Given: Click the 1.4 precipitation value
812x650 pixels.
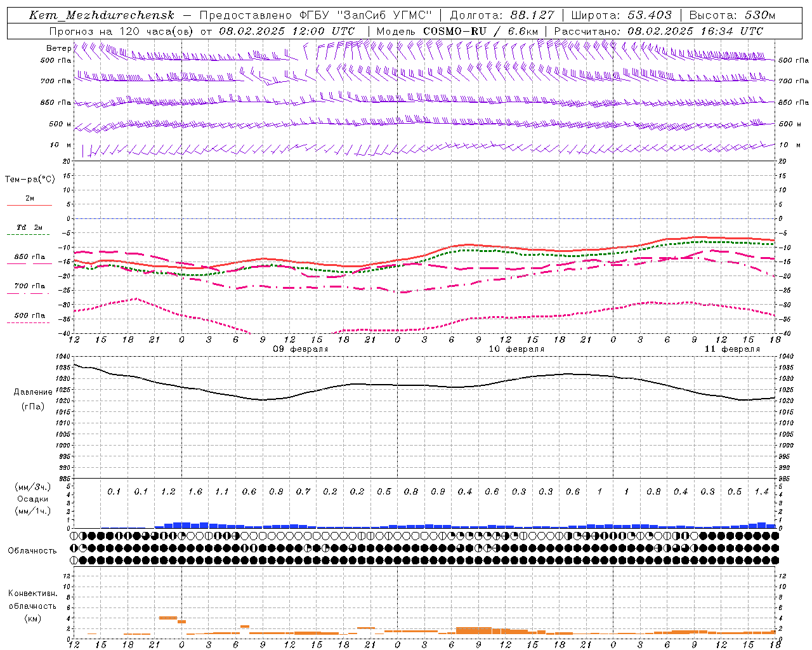Looking at the screenshot, I should [761, 492].
